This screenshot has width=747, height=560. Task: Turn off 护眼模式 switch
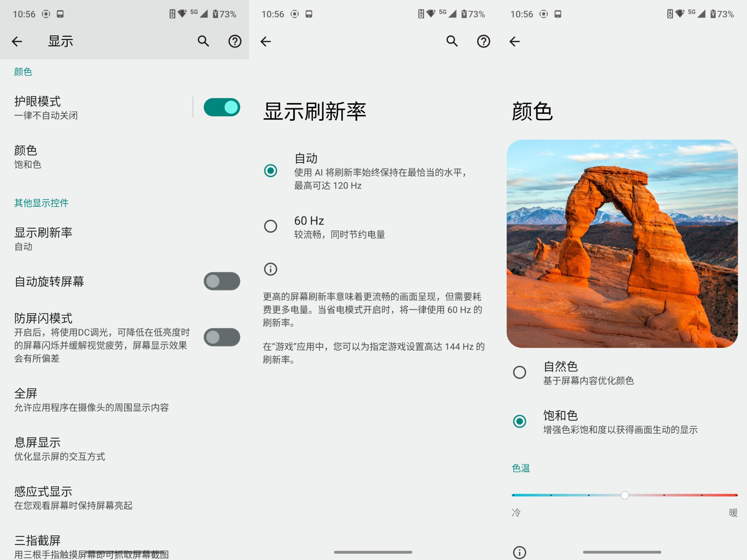[x=222, y=107]
